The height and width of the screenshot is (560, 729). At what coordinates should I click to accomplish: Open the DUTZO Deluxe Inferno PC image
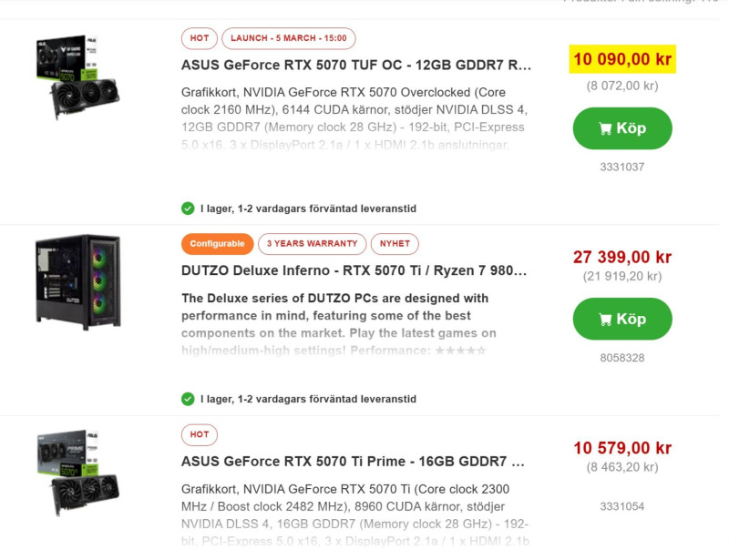pos(77,281)
